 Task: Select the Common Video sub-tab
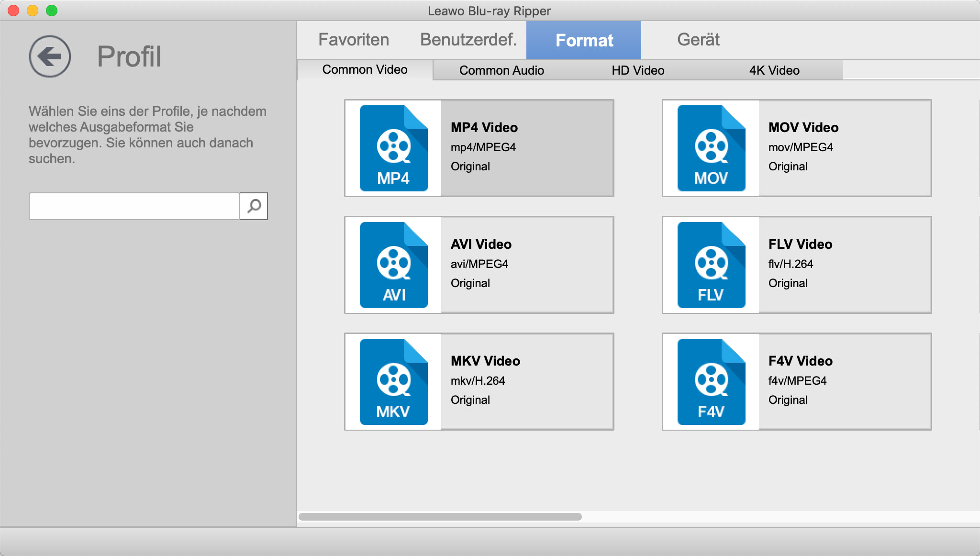point(365,70)
